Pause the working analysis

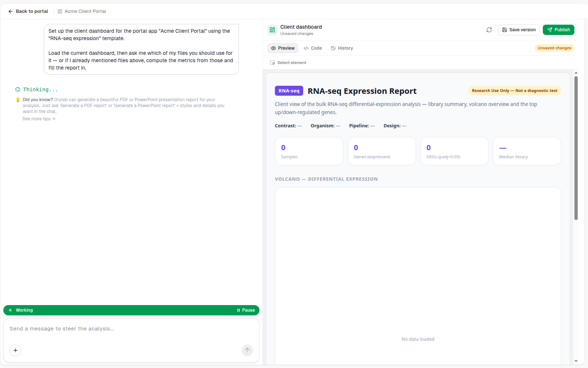246,310
